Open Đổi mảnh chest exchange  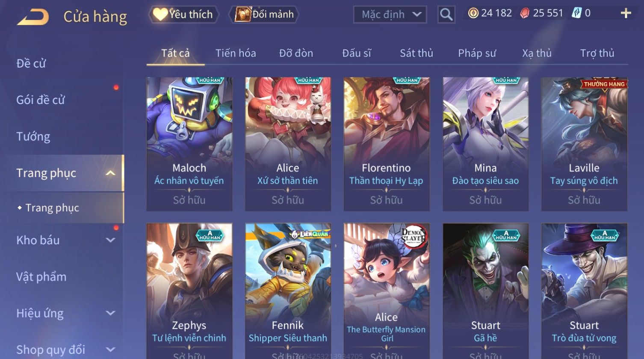click(264, 14)
